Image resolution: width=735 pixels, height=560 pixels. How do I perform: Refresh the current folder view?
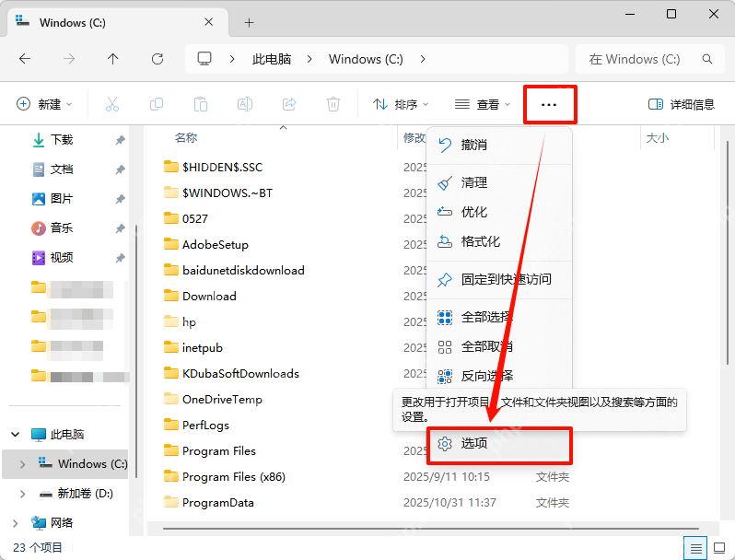[157, 59]
